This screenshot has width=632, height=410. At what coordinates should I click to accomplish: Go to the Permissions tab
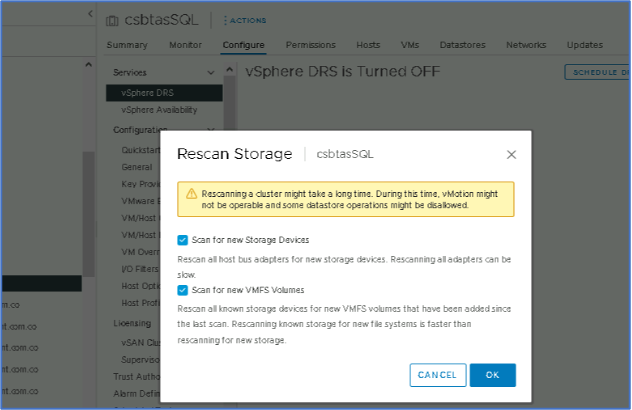(x=310, y=45)
